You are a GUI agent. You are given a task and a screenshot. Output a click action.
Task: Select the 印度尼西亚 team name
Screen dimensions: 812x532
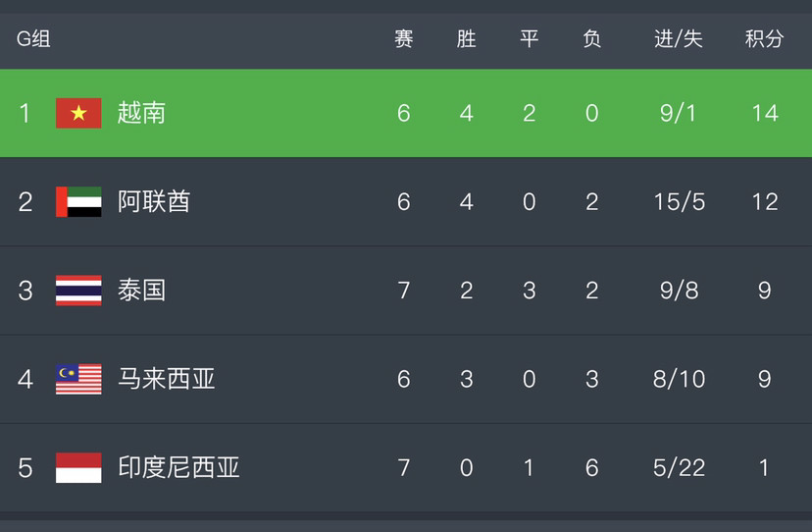pyautogui.click(x=178, y=467)
